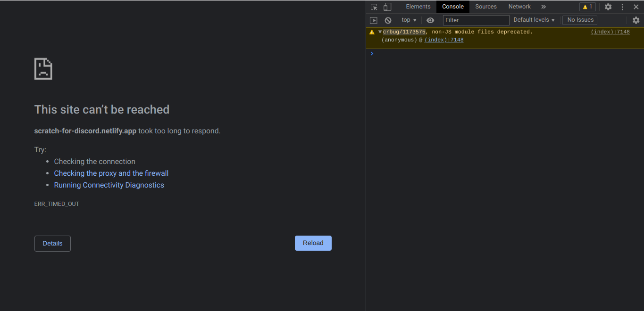This screenshot has width=644, height=311.
Task: Select the inspect element tool
Action: pyautogui.click(x=373, y=7)
